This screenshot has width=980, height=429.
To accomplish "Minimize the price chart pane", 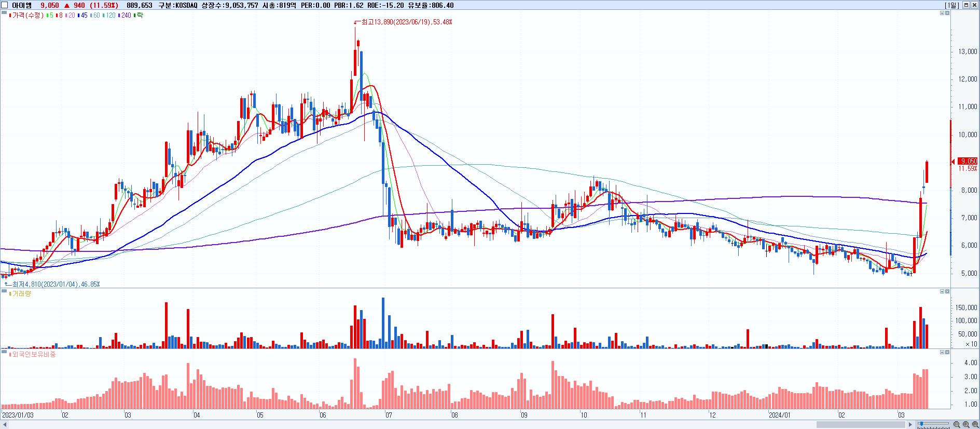I will pyautogui.click(x=942, y=13).
